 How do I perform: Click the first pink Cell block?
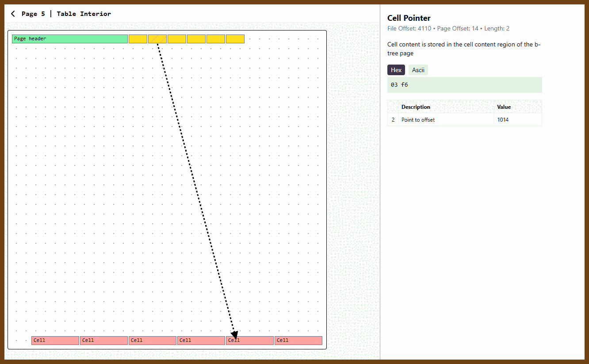pyautogui.click(x=55, y=341)
